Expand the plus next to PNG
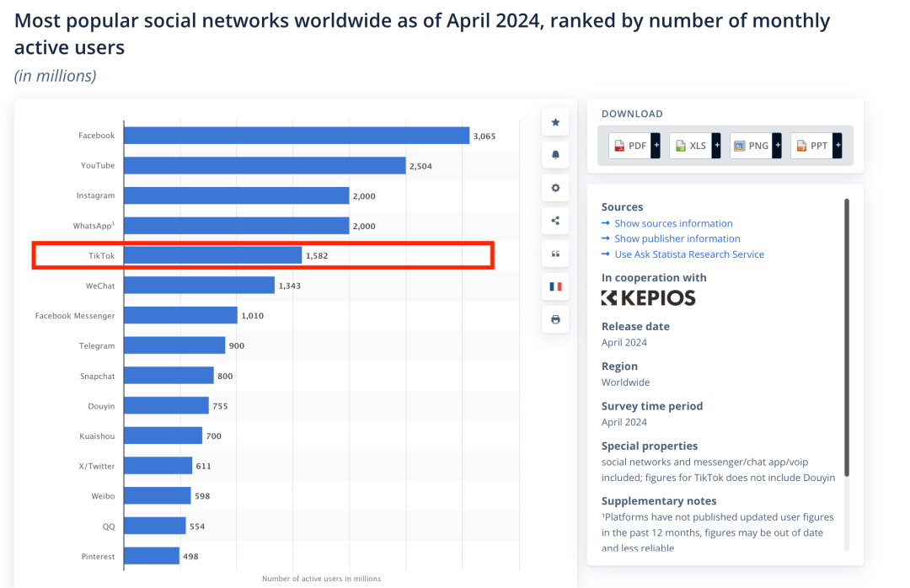 pyautogui.click(x=777, y=146)
